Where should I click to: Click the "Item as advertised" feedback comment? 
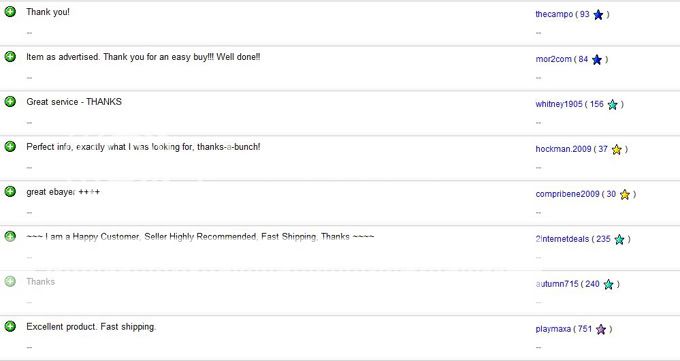pyautogui.click(x=143, y=57)
